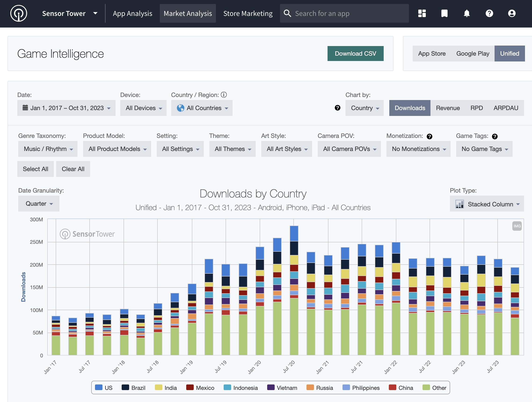
Task: Switch store toggle to Google Play
Action: click(x=473, y=54)
